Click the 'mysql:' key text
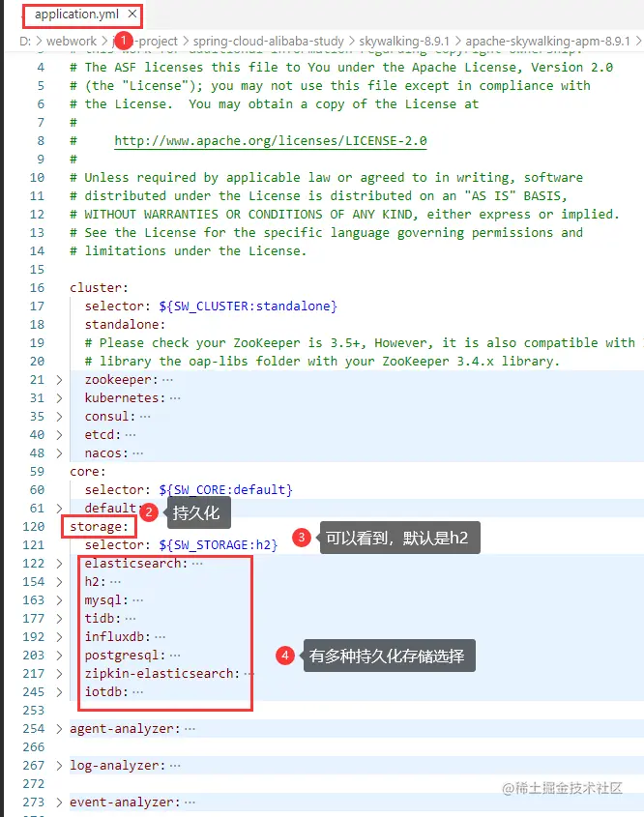The width and height of the screenshot is (644, 817). click(106, 600)
